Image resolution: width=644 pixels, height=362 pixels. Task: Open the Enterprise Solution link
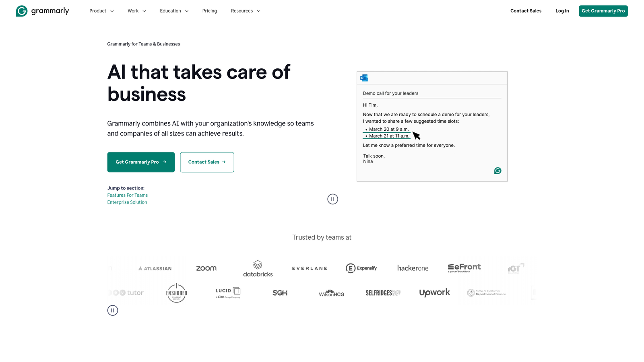click(127, 202)
